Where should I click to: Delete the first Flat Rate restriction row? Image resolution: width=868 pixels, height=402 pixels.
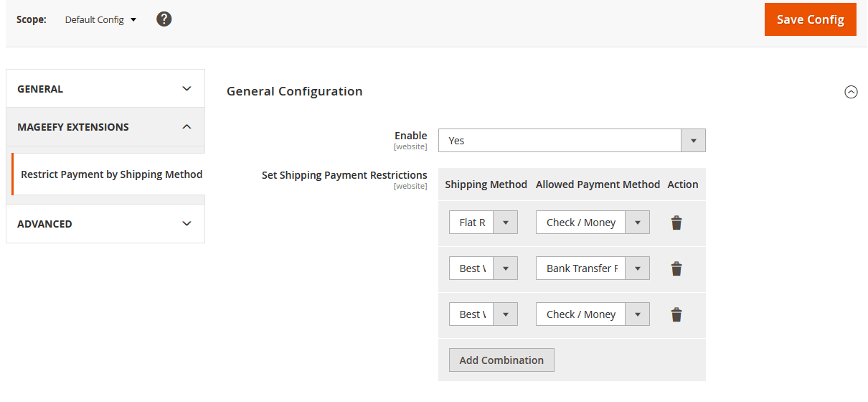pyautogui.click(x=676, y=223)
